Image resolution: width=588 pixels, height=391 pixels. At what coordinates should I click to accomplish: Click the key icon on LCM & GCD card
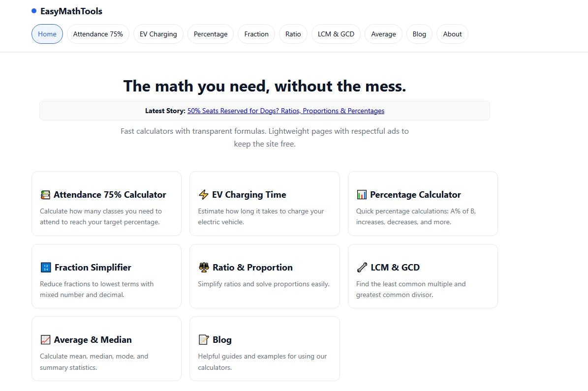pyautogui.click(x=361, y=267)
